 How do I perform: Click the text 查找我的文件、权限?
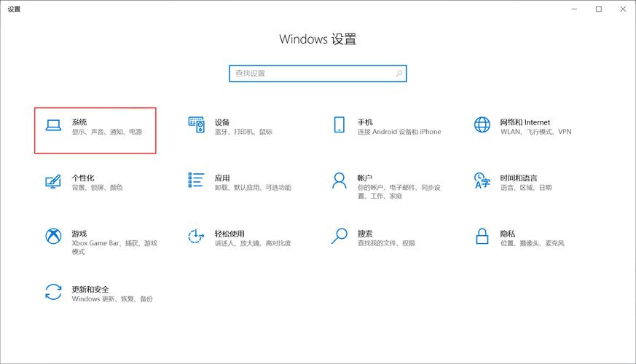[x=386, y=243]
